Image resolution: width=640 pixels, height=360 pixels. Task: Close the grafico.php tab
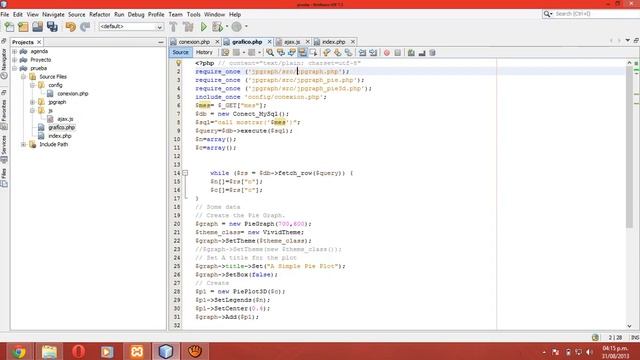pos(269,42)
